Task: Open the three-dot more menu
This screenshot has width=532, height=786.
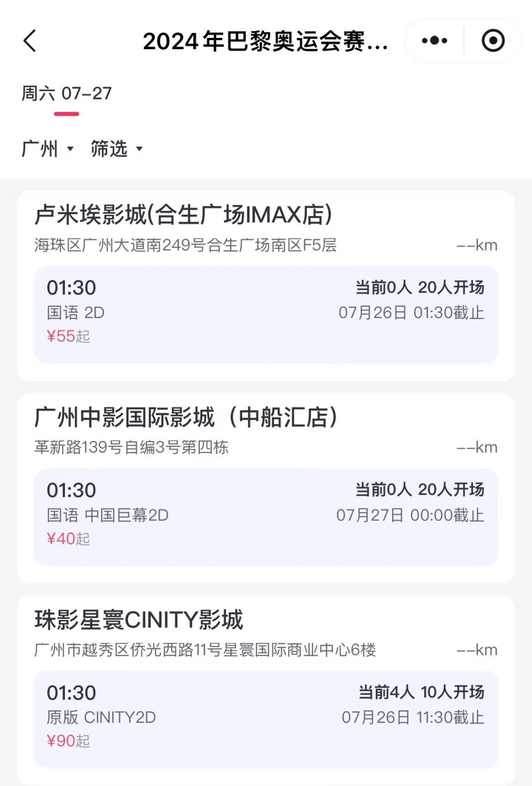Action: tap(434, 41)
